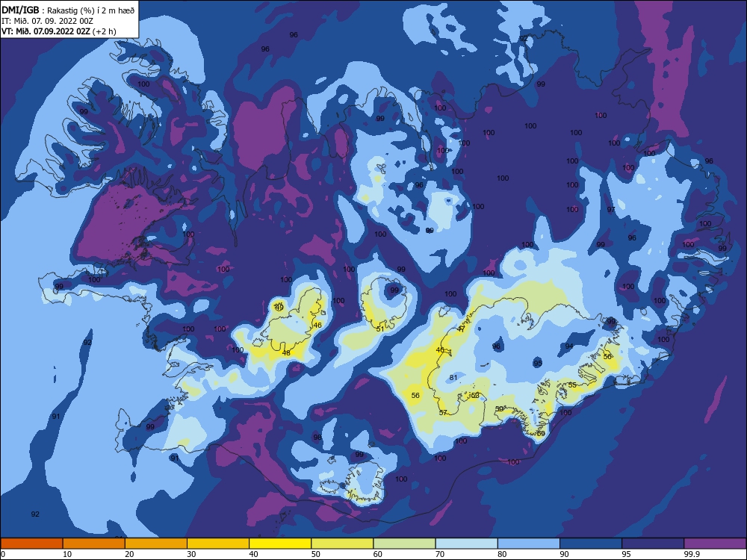This screenshot has width=747, height=560.
Task: Click the humidity value 51 near central icecap
Action: (380, 329)
